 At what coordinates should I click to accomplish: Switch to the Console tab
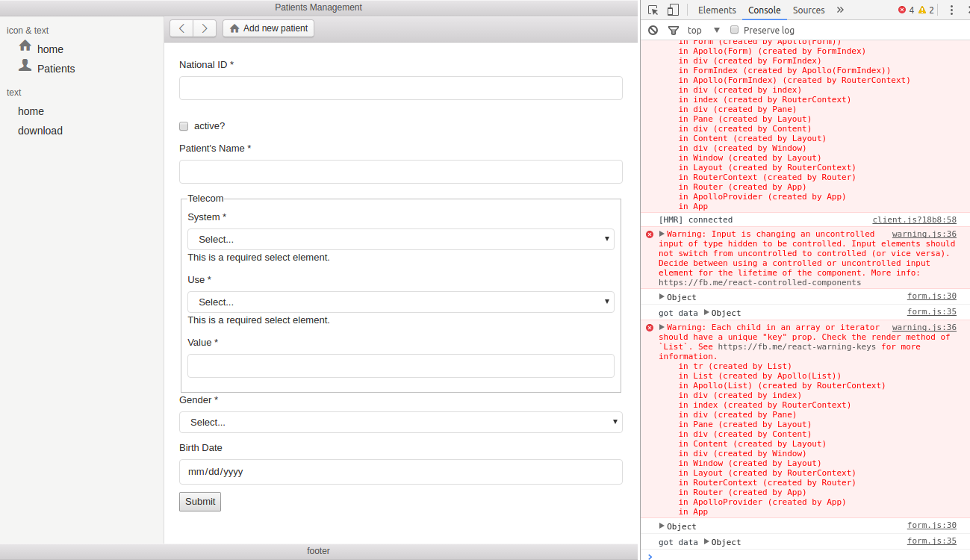point(764,10)
